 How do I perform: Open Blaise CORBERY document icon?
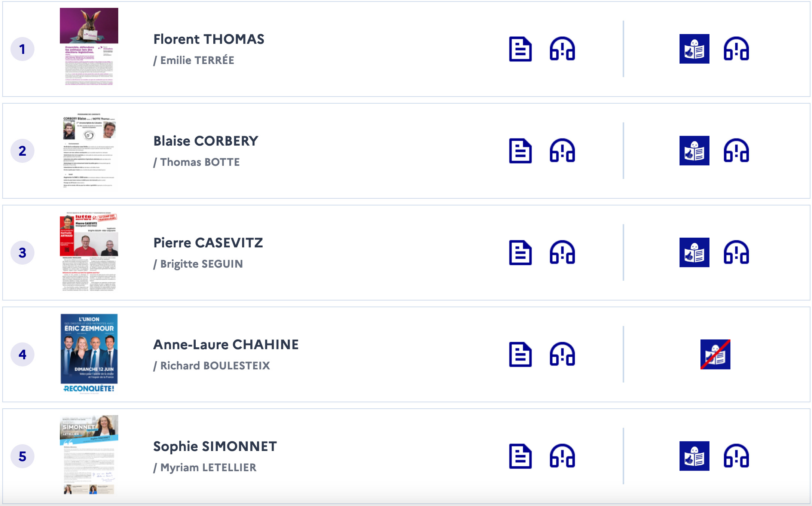[x=520, y=151]
